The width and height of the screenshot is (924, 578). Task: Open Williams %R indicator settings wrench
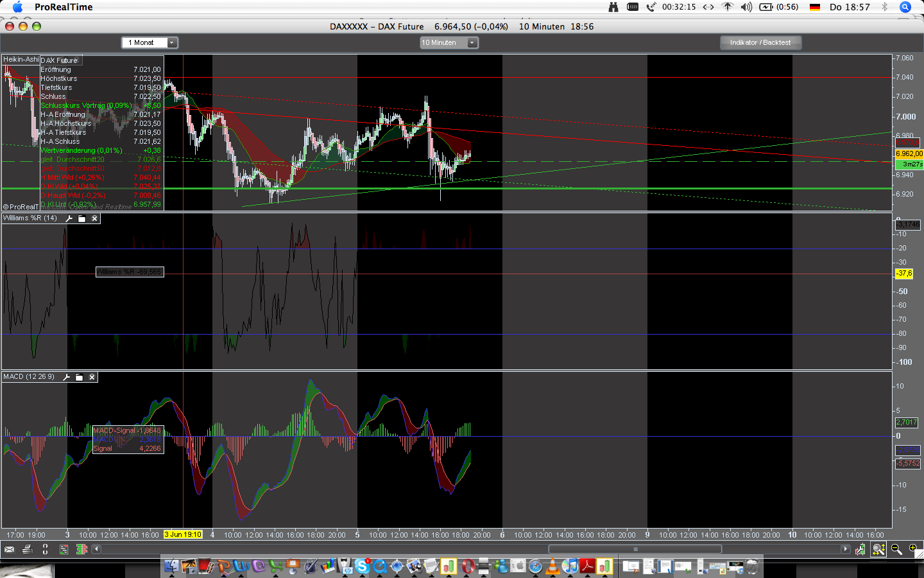69,218
